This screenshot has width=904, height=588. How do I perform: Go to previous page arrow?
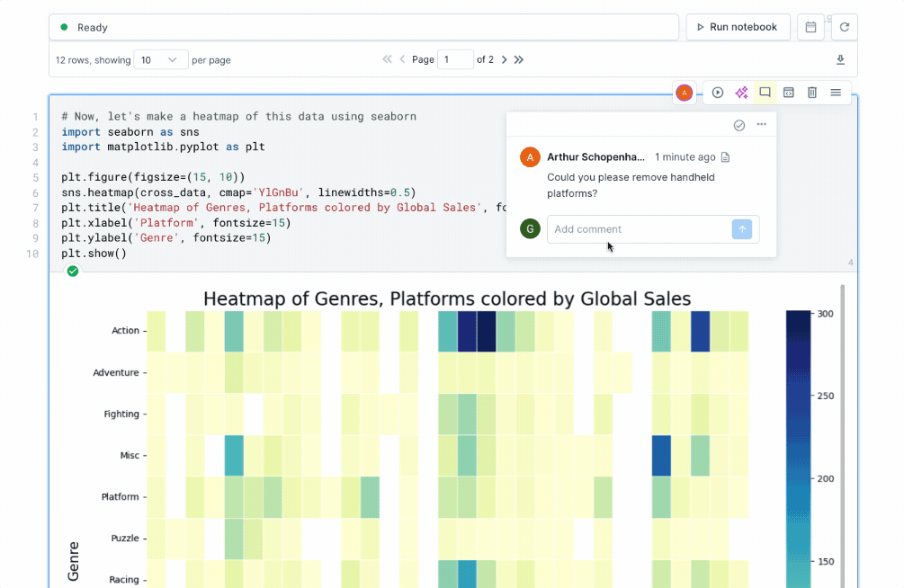coord(402,59)
